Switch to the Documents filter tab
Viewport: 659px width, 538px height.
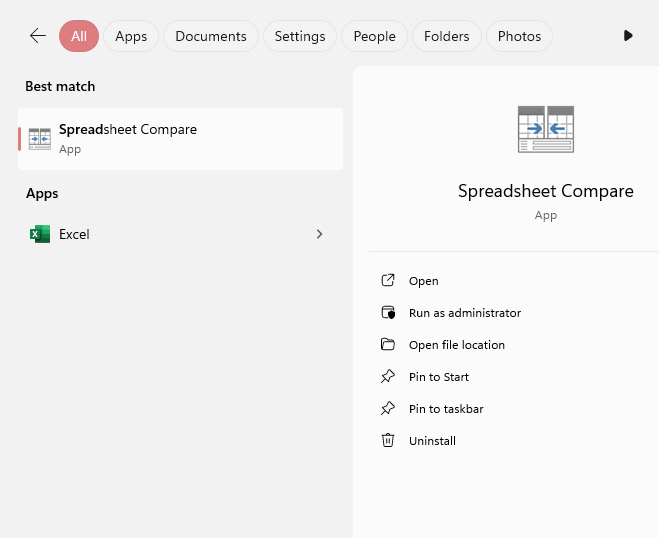(211, 36)
